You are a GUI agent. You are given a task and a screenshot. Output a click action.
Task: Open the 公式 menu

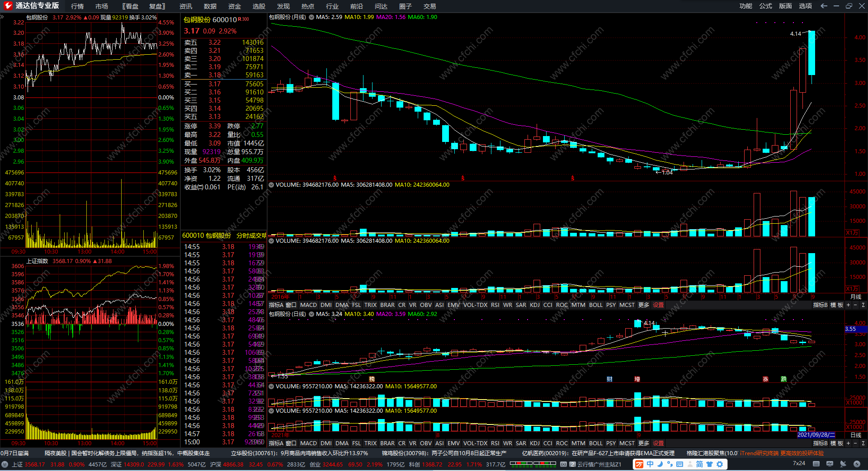coord(766,6)
